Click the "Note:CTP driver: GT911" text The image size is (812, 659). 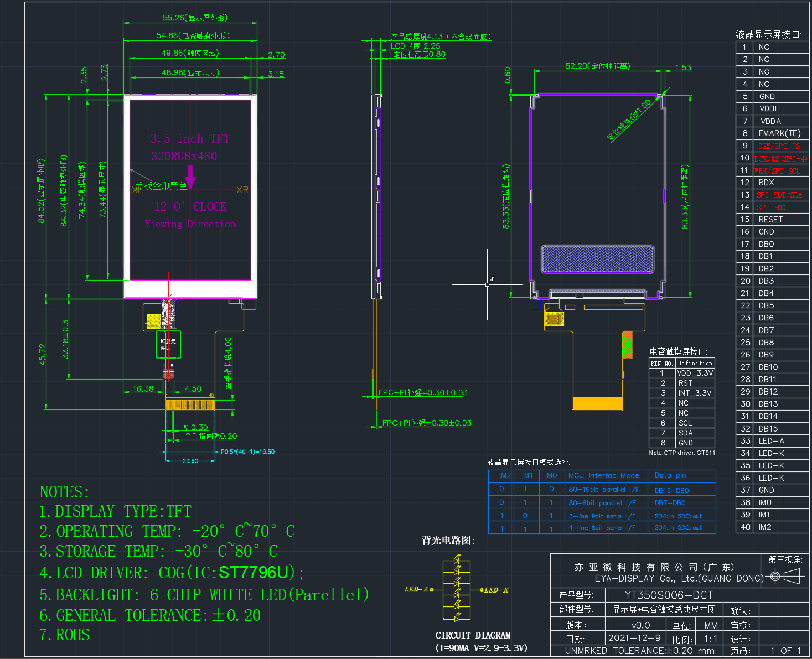pyautogui.click(x=682, y=453)
